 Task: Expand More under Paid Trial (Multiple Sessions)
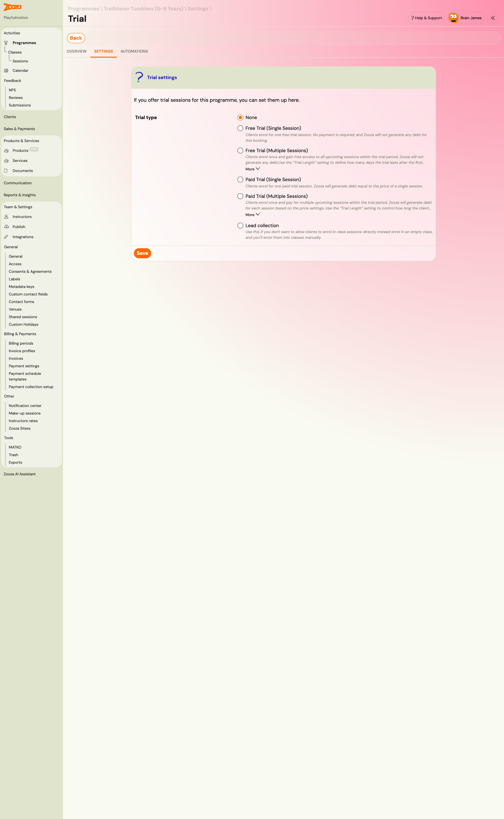point(253,215)
